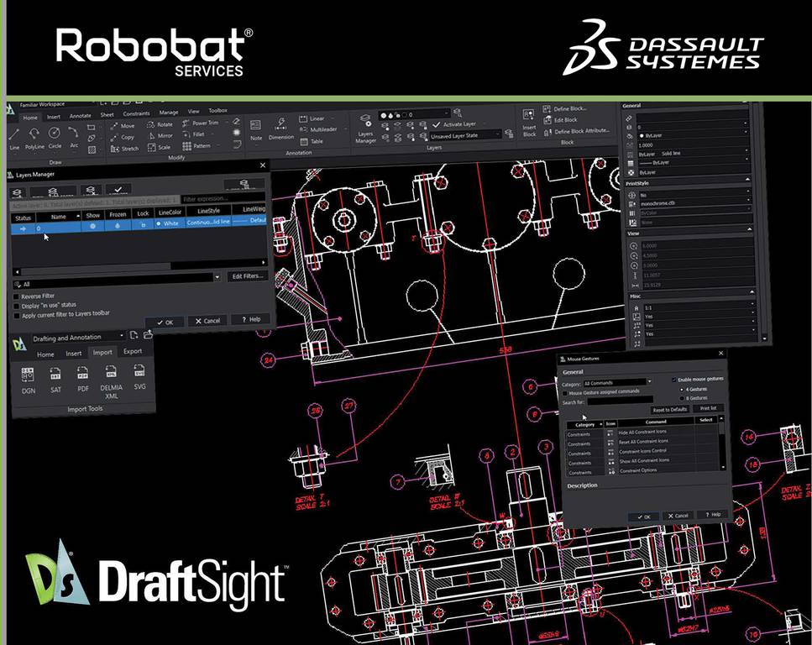Check Apply current filter to Layers toolbar

[16, 316]
